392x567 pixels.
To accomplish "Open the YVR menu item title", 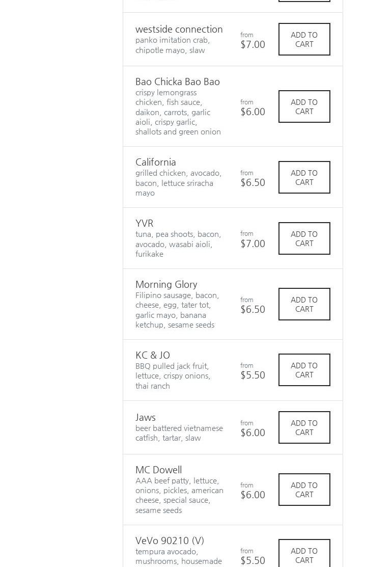I will point(144,223).
